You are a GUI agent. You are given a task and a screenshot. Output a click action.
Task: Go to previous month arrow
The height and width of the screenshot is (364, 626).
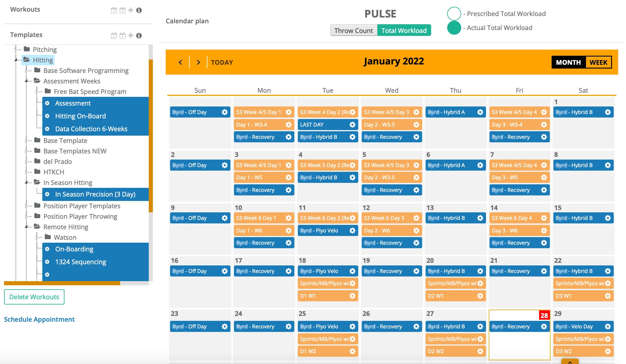pyautogui.click(x=181, y=62)
